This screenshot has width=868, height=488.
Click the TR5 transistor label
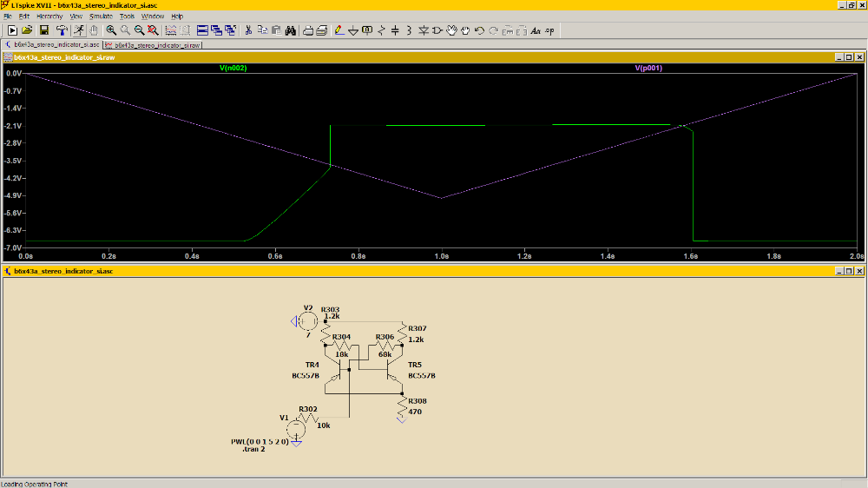415,365
